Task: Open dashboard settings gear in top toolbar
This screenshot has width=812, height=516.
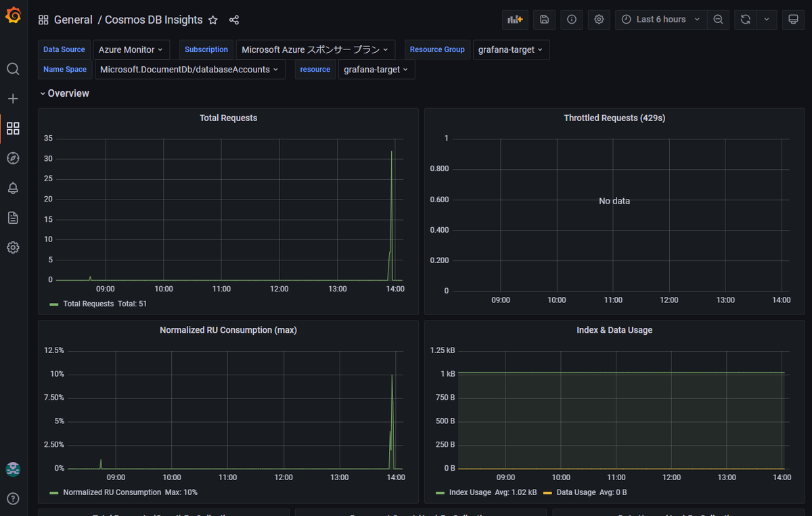Action: pyautogui.click(x=599, y=20)
